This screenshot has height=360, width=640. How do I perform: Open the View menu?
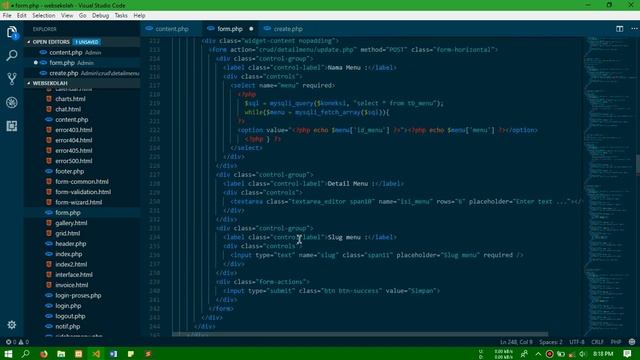point(67,16)
